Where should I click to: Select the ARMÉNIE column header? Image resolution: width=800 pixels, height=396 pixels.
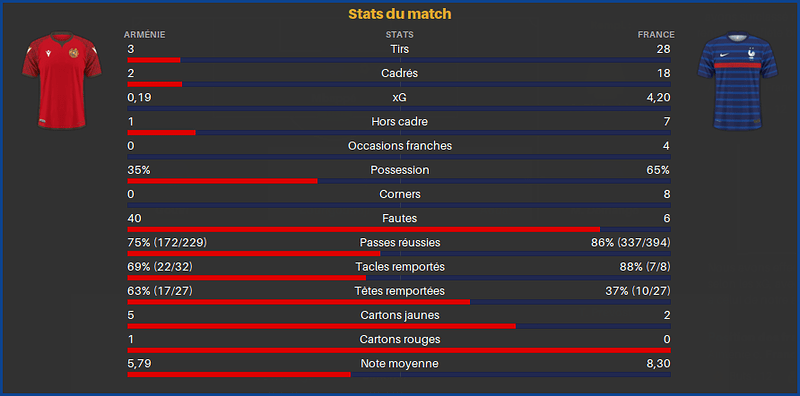click(x=144, y=35)
